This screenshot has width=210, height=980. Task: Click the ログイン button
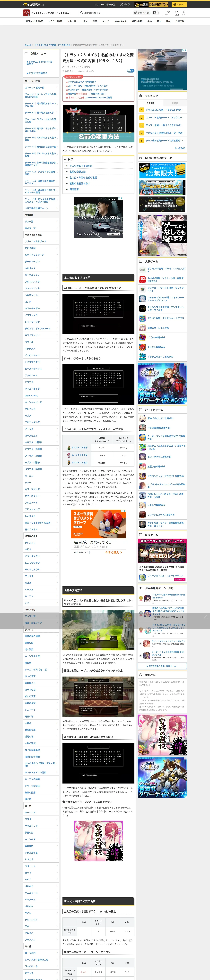tap(179, 4)
